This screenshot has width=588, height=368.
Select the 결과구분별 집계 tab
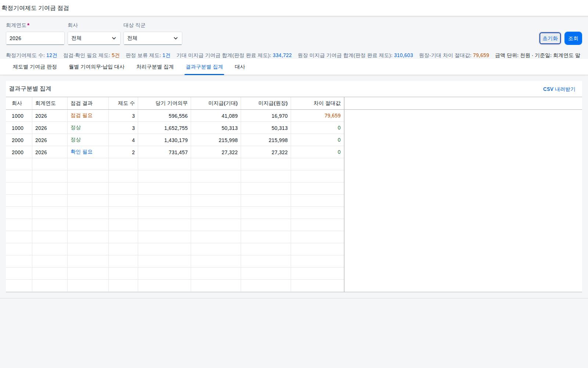pyautogui.click(x=204, y=67)
